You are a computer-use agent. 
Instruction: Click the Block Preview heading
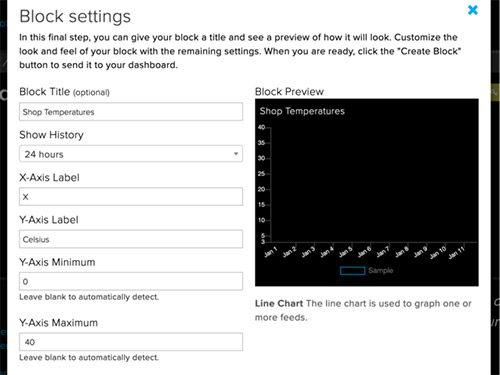(x=289, y=92)
